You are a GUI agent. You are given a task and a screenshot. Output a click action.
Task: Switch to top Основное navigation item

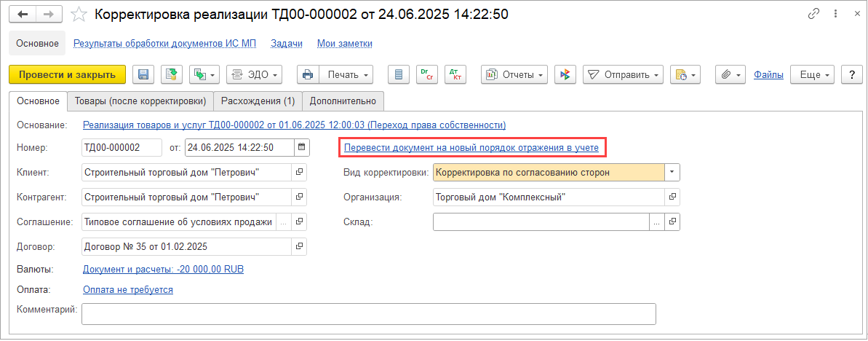(37, 43)
